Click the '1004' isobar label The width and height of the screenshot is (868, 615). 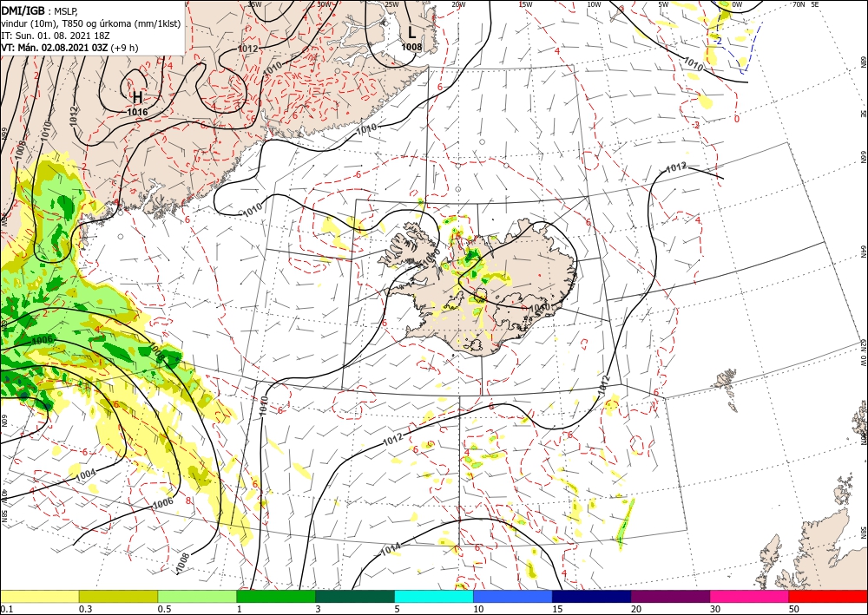tap(85, 474)
